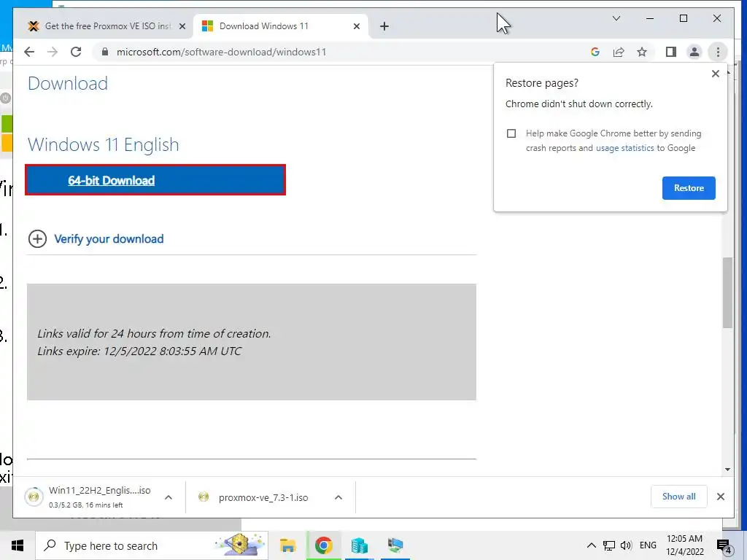
Task: Restore the previously open pages
Action: tap(689, 188)
